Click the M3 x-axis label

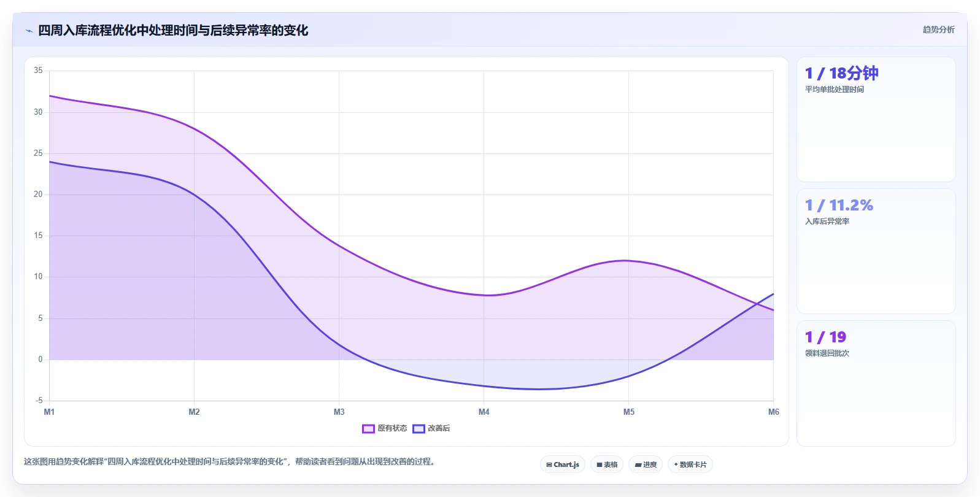[x=339, y=412]
